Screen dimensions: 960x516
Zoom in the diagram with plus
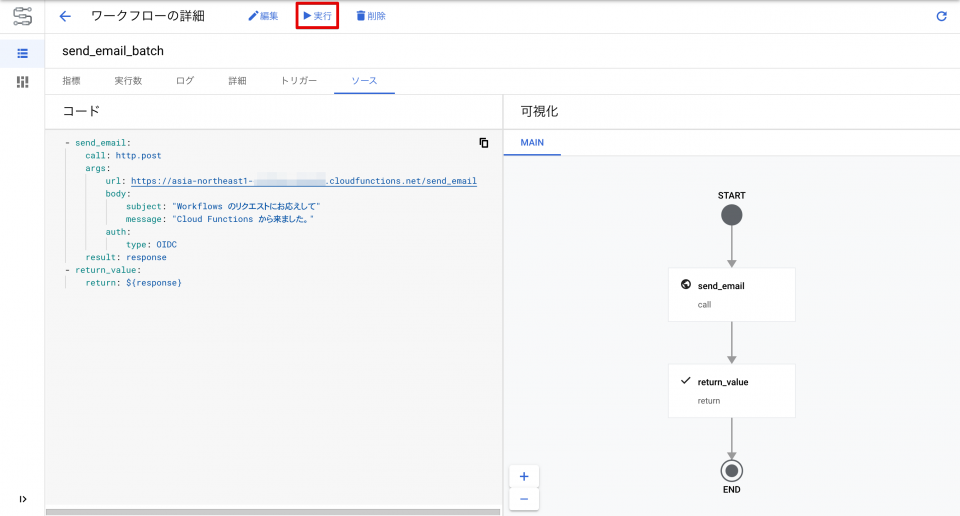pyautogui.click(x=524, y=476)
